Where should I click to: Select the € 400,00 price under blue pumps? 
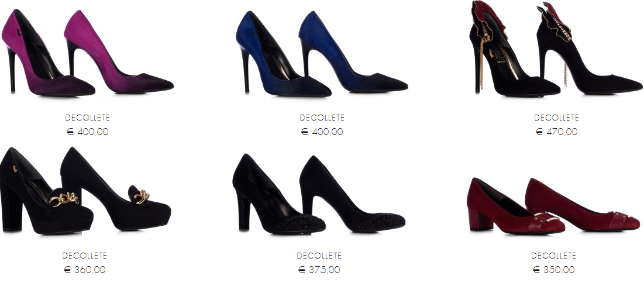click(x=322, y=132)
